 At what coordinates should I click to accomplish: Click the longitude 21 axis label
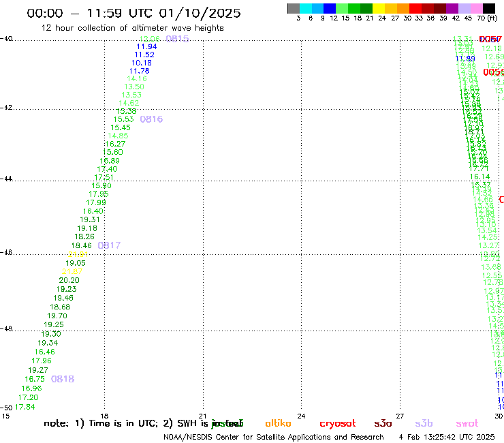(x=202, y=416)
